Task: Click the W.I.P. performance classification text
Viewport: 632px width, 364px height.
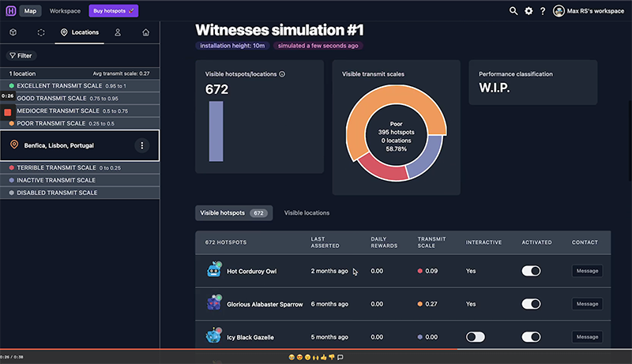Action: 495,88
